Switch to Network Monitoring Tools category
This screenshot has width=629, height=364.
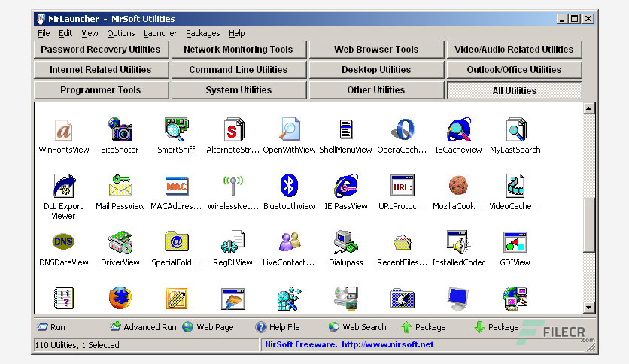(x=239, y=50)
